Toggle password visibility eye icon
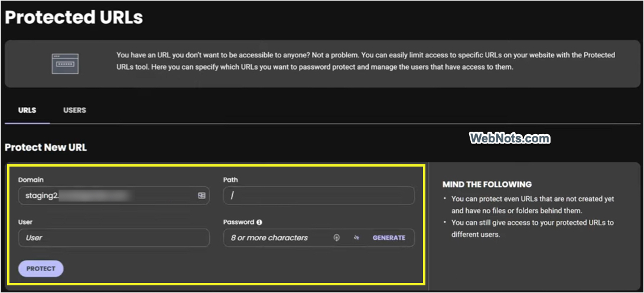Viewport: 644px width, 293px height. coord(356,238)
